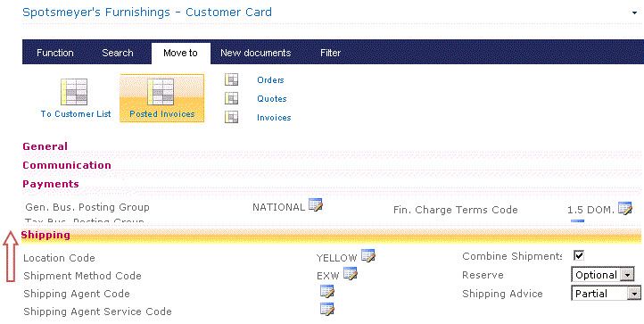
Task: Click the Shipping Agent Code label
Action: pyautogui.click(x=77, y=294)
